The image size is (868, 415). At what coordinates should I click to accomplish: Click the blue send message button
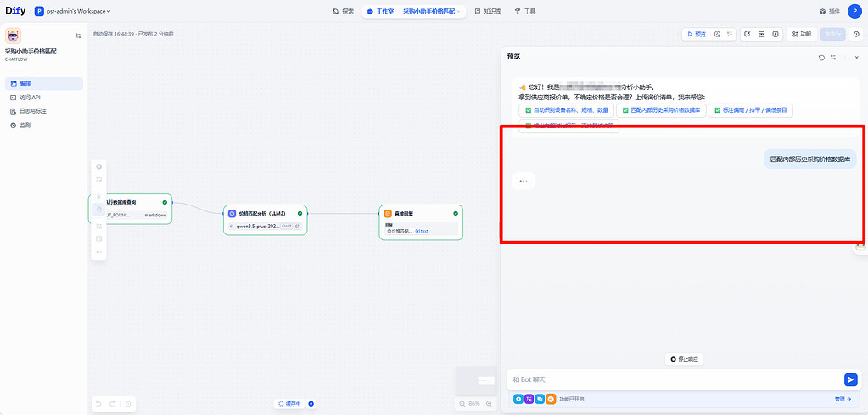pyautogui.click(x=850, y=379)
